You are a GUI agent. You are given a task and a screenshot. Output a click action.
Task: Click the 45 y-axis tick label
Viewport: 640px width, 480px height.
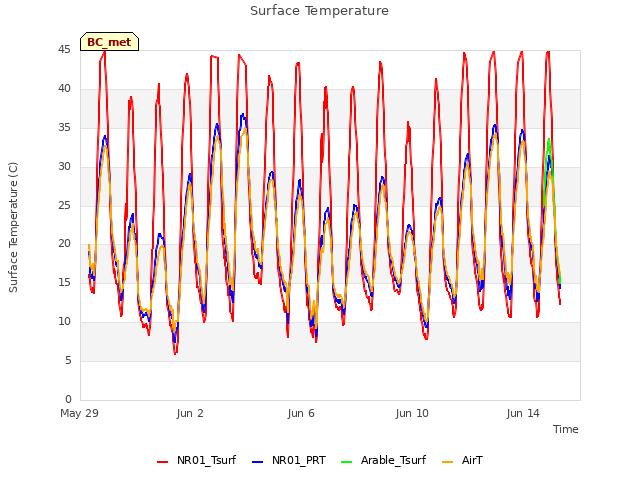coord(64,50)
